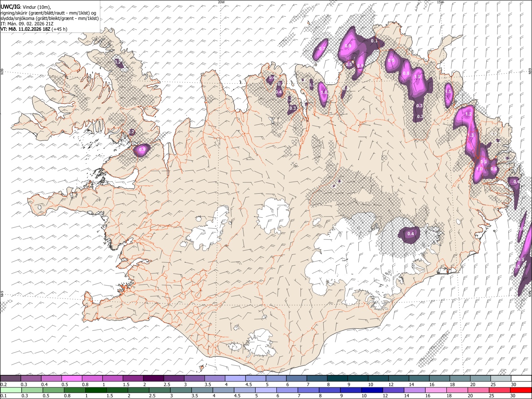
Task: Pick the upper legend swatch labeled 4
Action: tap(235, 378)
